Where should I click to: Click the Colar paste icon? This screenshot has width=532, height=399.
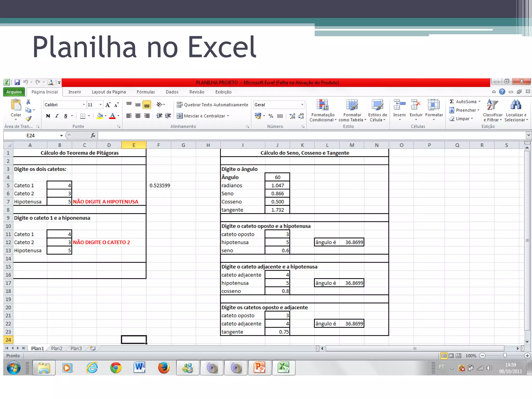coord(16,105)
